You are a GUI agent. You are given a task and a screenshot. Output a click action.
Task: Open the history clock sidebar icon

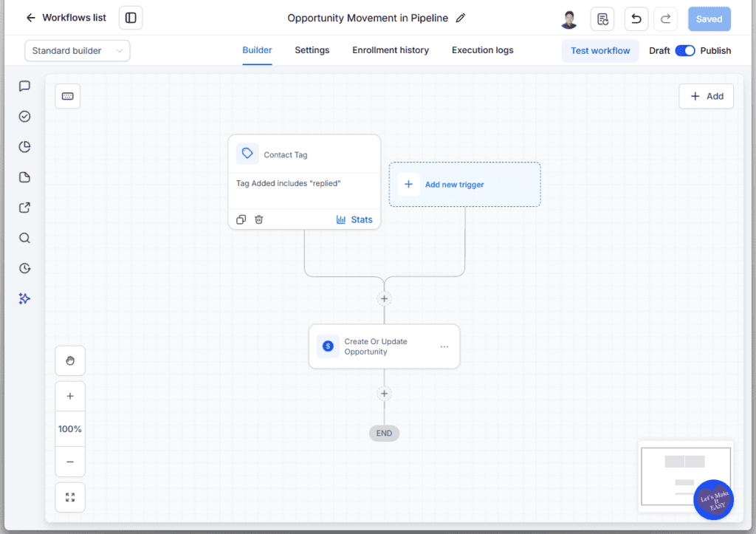(x=24, y=268)
